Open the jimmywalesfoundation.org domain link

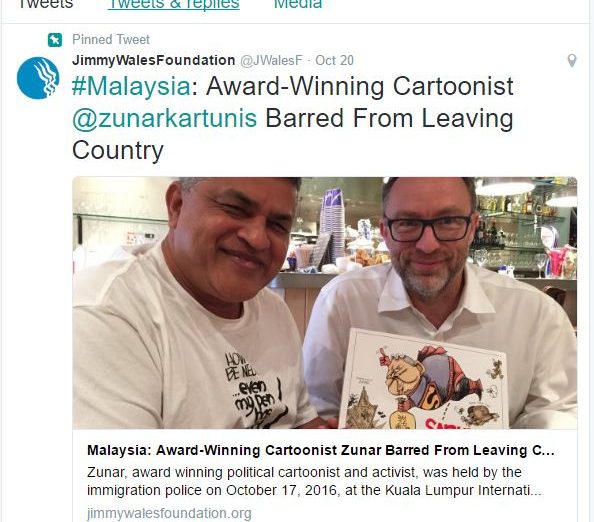coord(169,514)
